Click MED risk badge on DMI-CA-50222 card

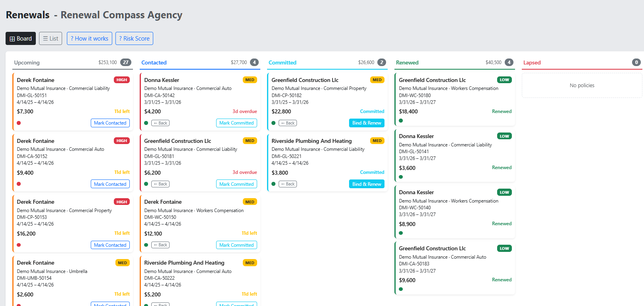[x=250, y=263]
